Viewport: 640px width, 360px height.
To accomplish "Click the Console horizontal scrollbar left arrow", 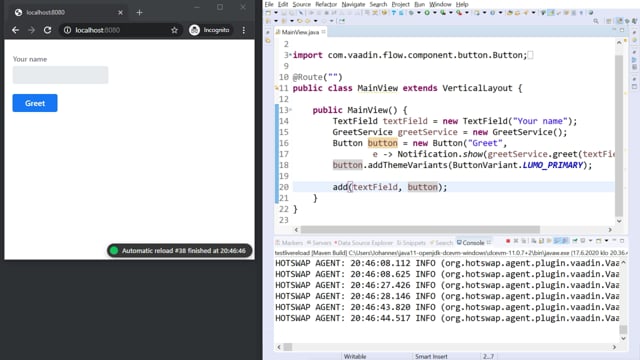I will point(279,347).
